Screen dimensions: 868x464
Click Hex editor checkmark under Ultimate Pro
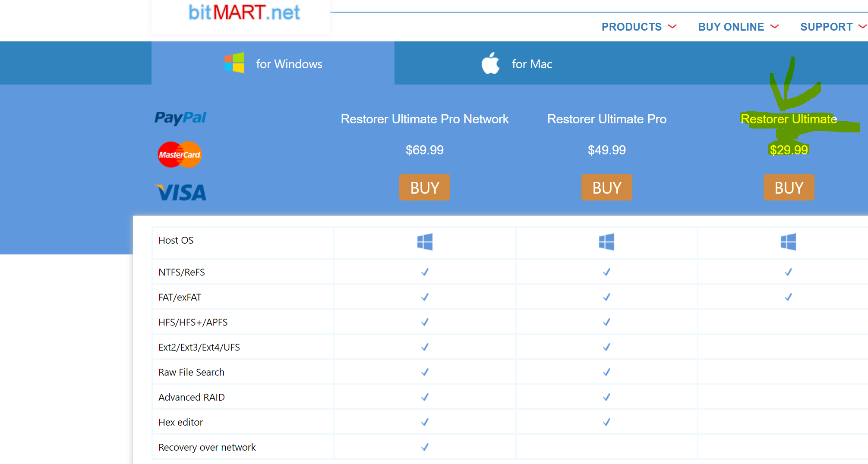point(606,422)
